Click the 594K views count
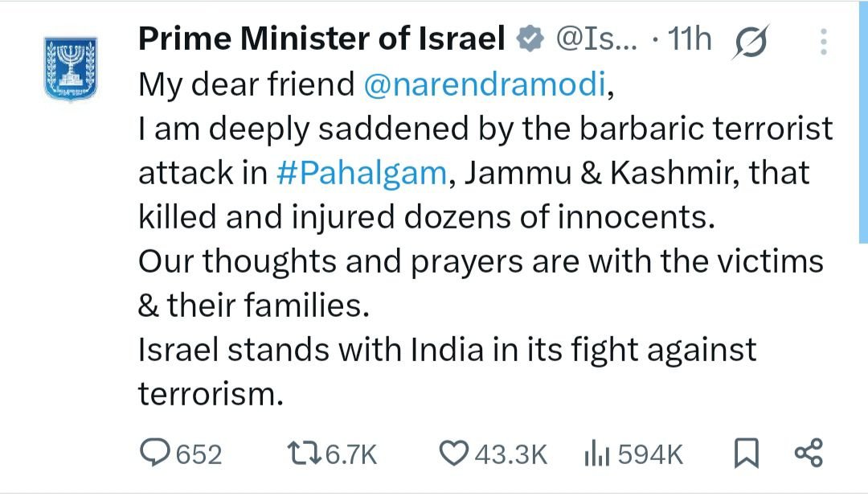The image size is (868, 497). [650, 454]
